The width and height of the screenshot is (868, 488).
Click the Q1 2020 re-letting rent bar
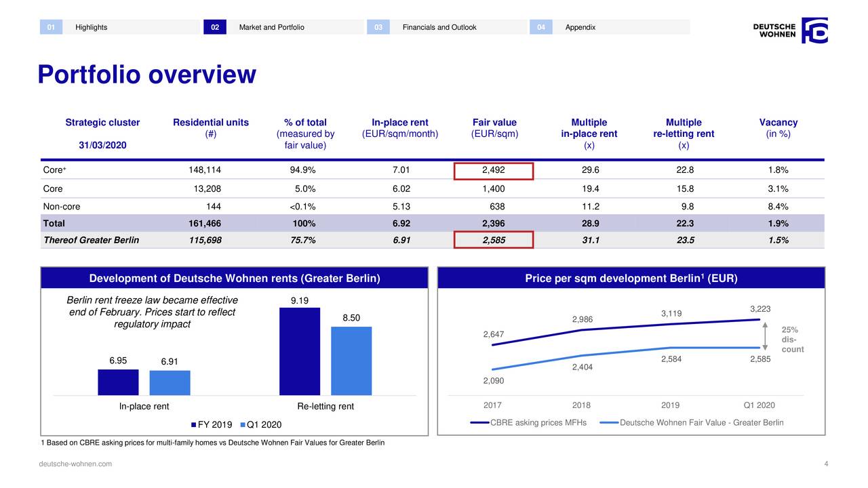351,361
